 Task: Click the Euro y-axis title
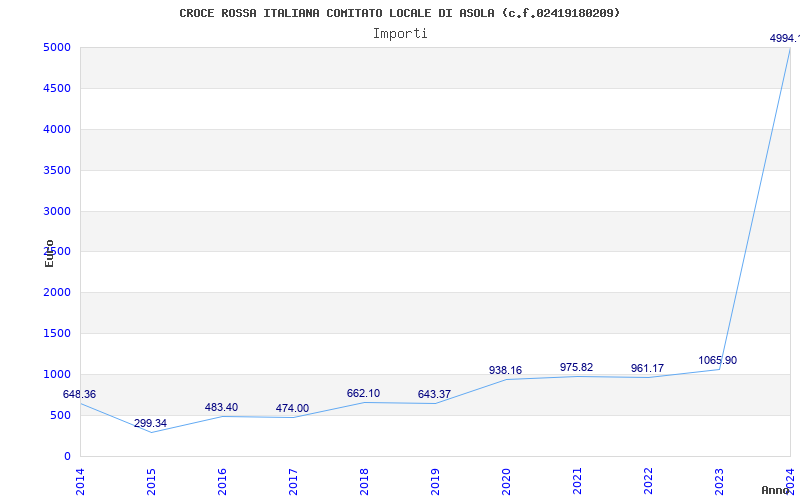[49, 253]
